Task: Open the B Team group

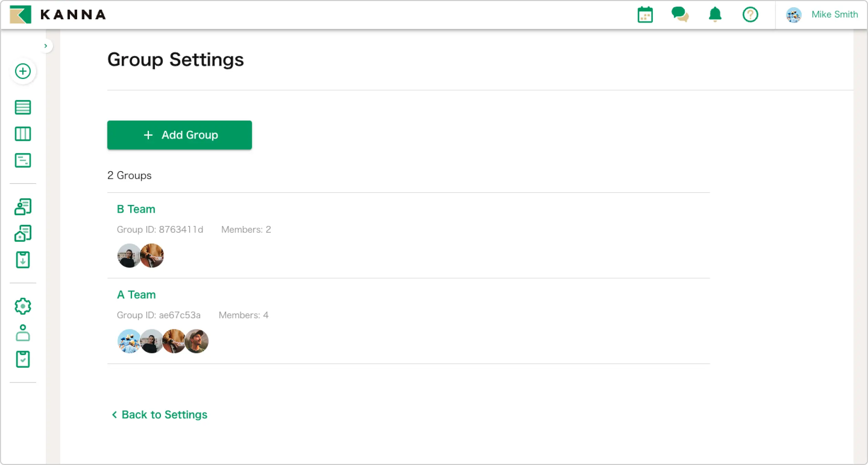Action: (136, 209)
